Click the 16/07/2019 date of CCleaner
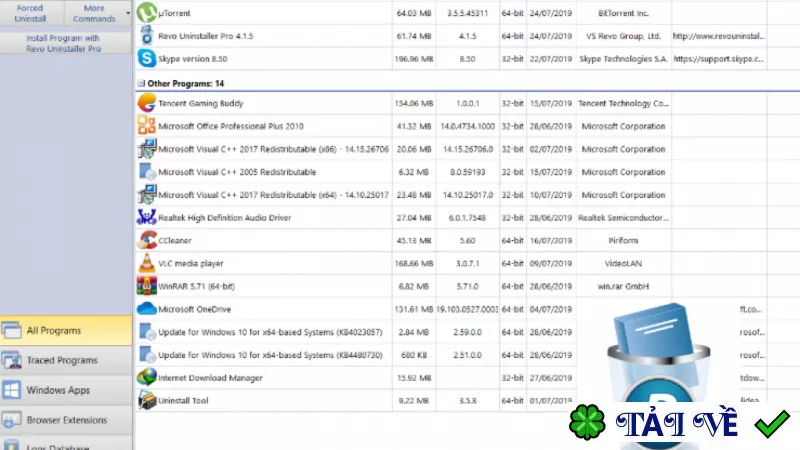This screenshot has height=450, width=800. coord(551,240)
